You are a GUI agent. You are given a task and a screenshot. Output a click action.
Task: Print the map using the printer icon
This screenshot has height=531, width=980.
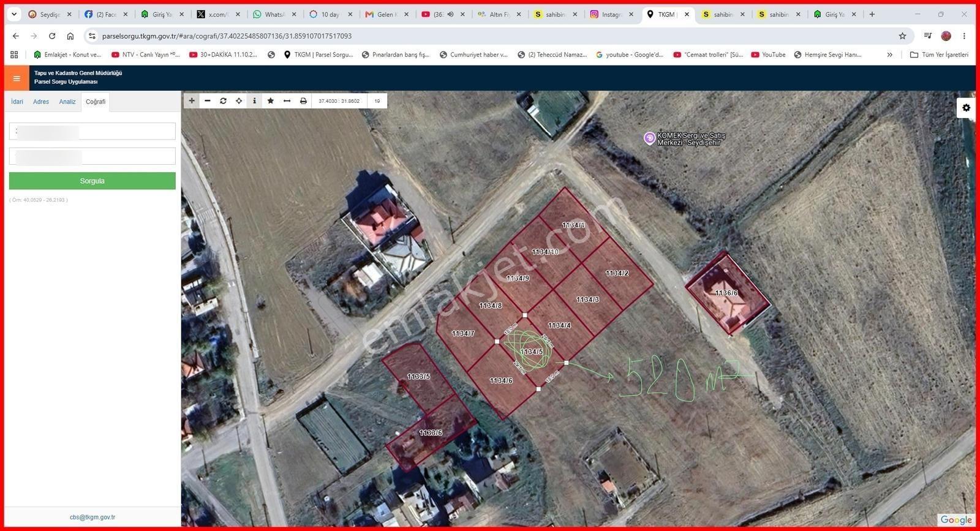[x=303, y=101]
